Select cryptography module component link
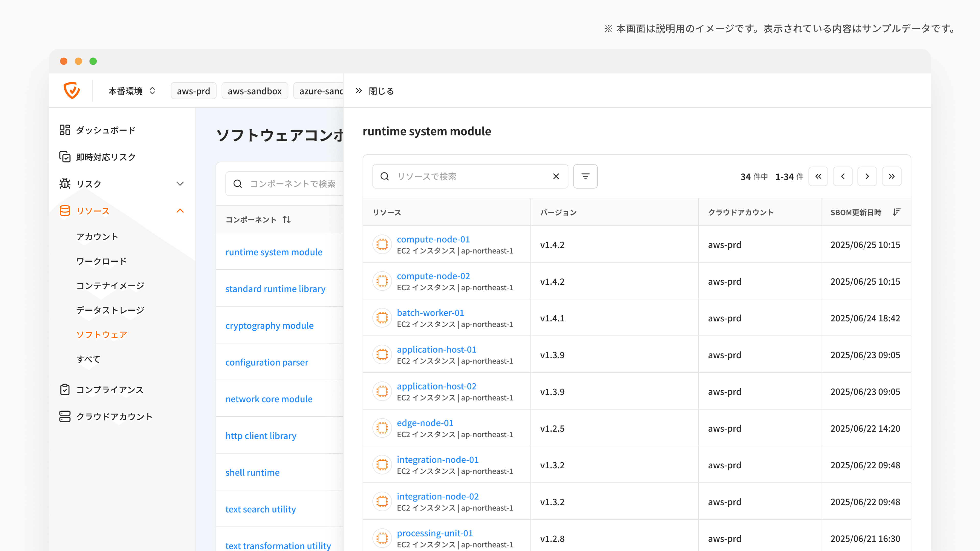This screenshot has height=551, width=980. click(x=269, y=325)
